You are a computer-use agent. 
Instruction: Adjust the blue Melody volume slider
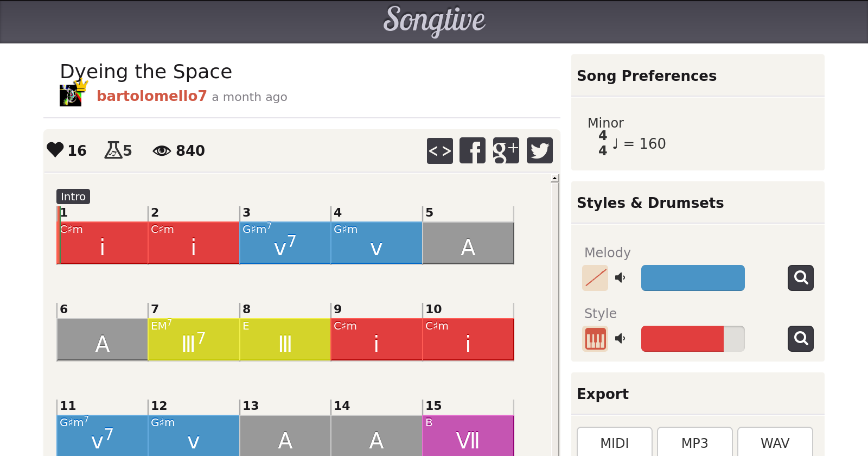point(692,278)
